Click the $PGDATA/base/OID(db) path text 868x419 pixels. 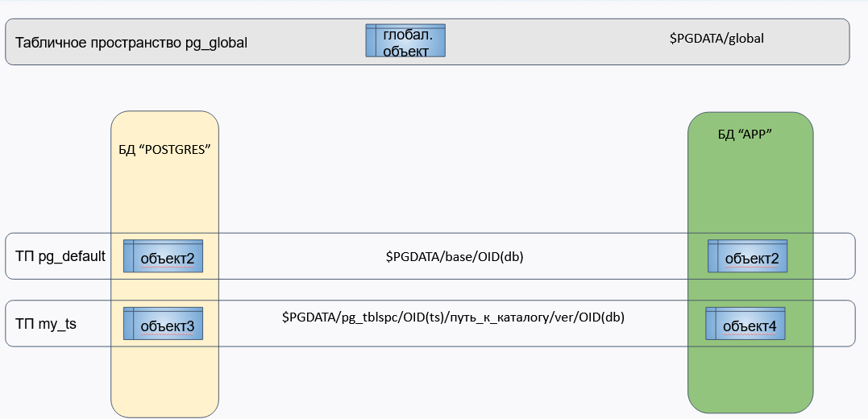click(455, 257)
